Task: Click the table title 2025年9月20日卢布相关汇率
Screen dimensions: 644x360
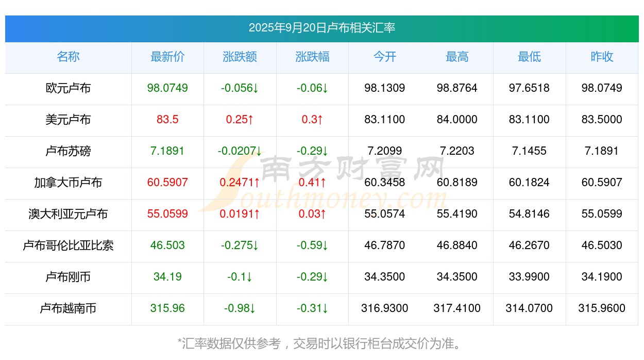Action: tap(322, 28)
